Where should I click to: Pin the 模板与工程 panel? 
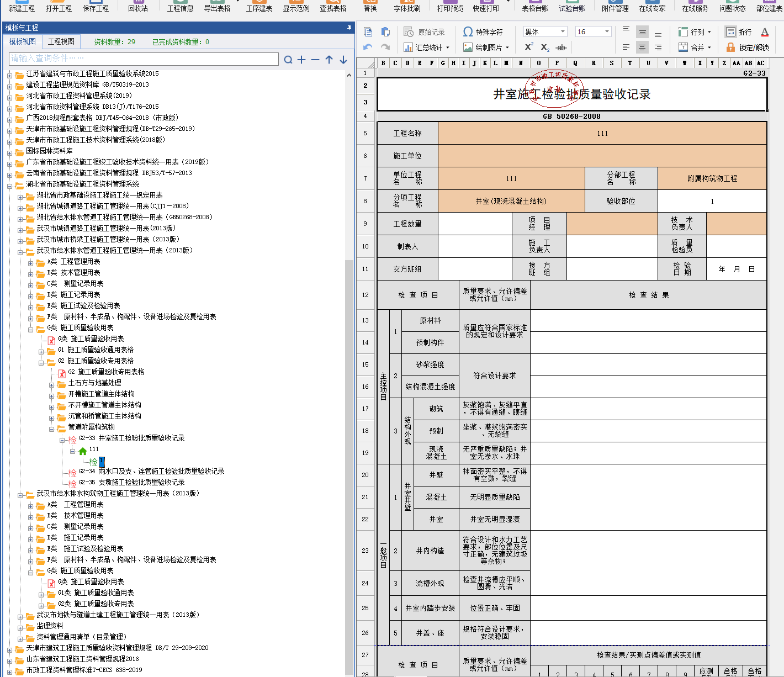[349, 27]
